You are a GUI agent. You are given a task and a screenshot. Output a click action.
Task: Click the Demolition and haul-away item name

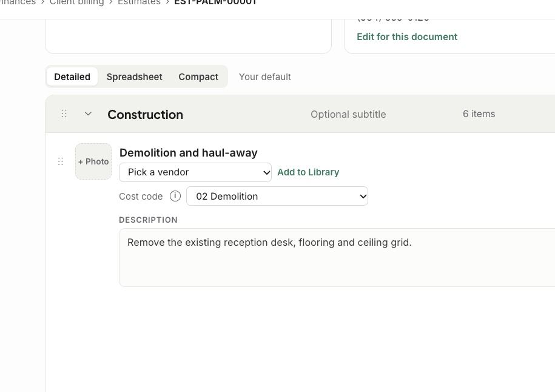pyautogui.click(x=189, y=153)
